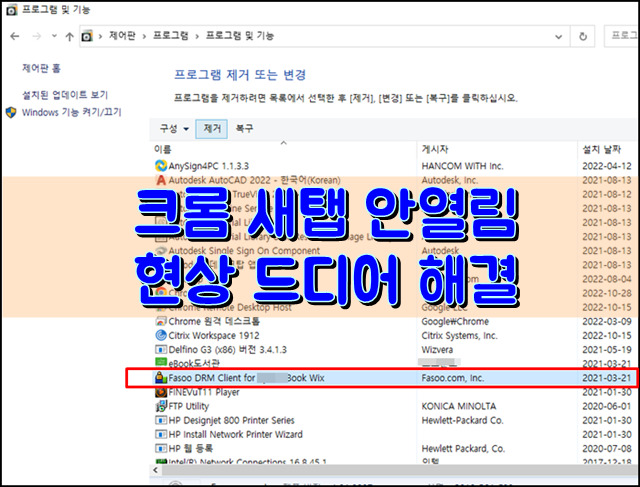640x487 pixels.
Task: Click Hewlett Packard, Co. publisher cell
Action: [463, 449]
